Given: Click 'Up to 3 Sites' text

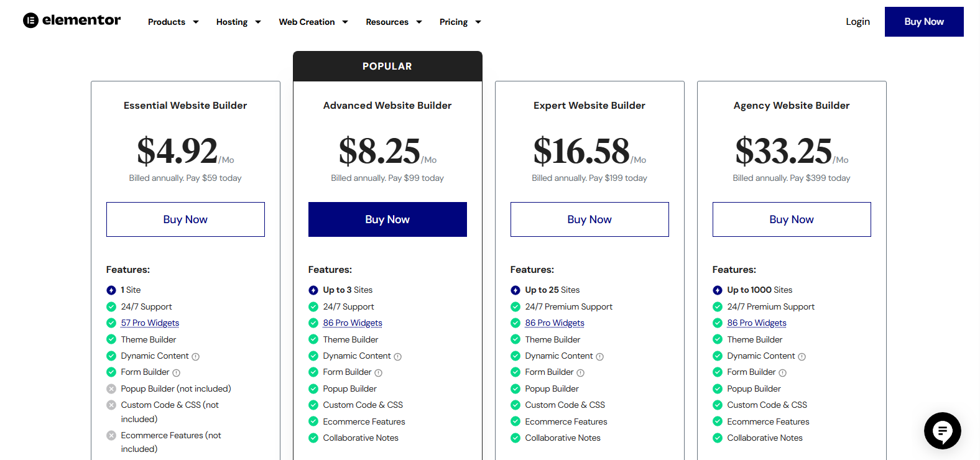Looking at the screenshot, I should [348, 290].
